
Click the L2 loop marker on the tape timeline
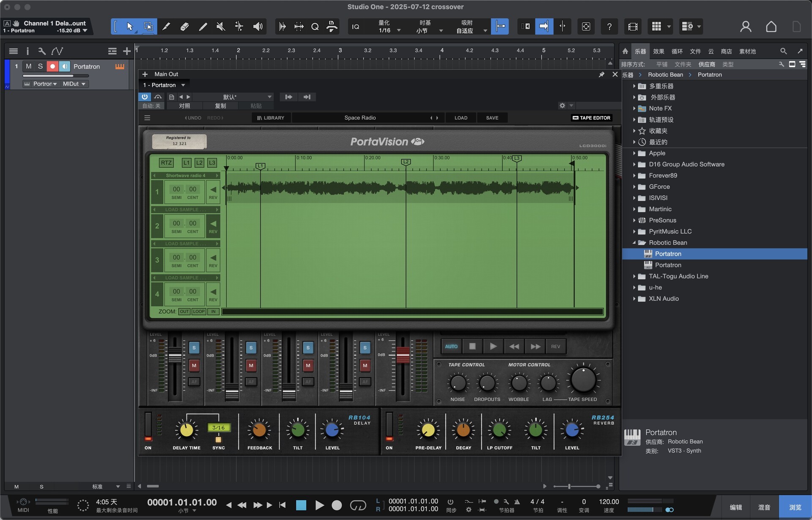406,162
